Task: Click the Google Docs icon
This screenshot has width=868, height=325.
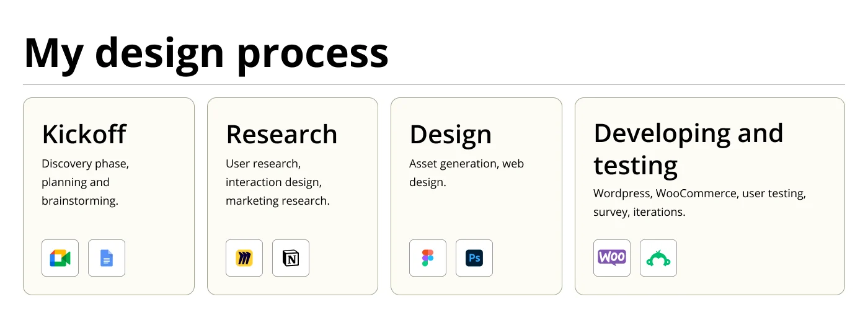Action: (107, 258)
